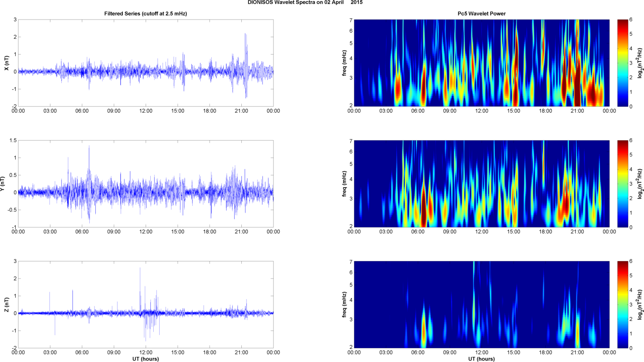Click freq (mHz) label of top spectrogram
This screenshot has height=362, width=644.
(x=344, y=63)
